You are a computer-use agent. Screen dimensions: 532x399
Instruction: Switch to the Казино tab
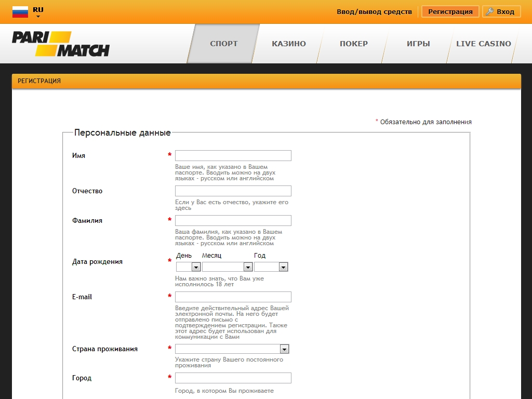tap(289, 44)
